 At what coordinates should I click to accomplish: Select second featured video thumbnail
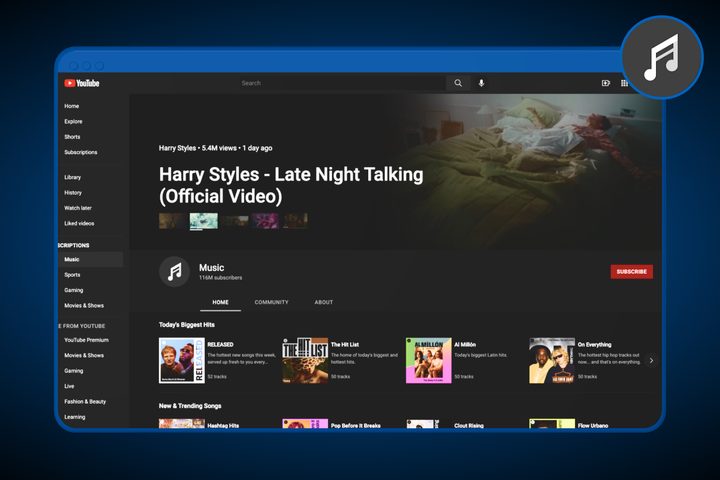click(x=204, y=221)
